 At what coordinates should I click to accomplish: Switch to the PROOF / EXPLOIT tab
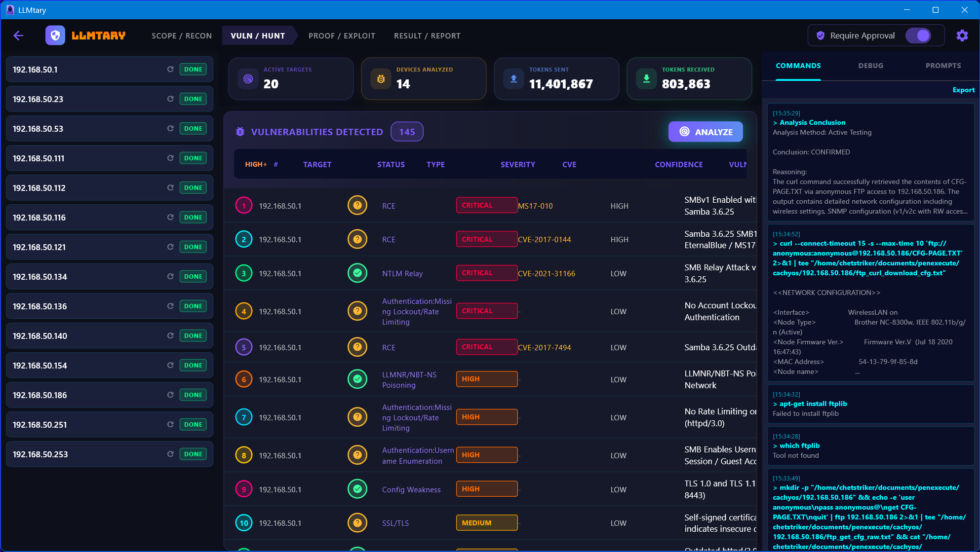(342, 35)
